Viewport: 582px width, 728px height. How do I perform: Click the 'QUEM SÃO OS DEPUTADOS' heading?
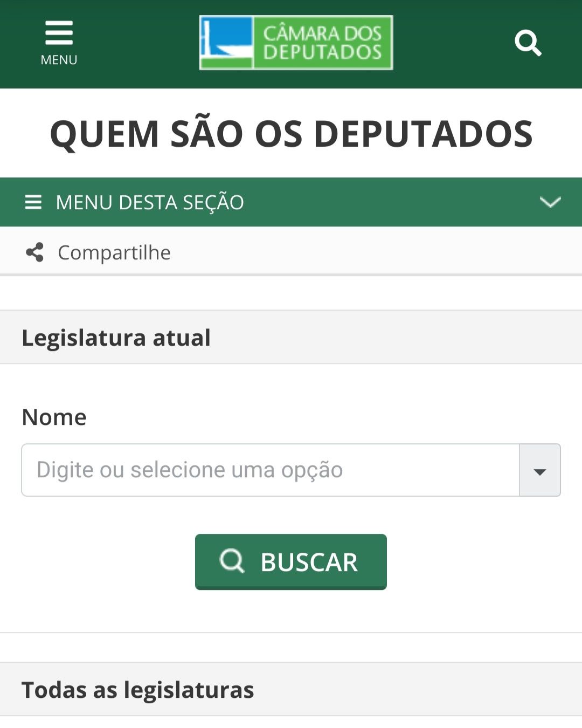291,133
